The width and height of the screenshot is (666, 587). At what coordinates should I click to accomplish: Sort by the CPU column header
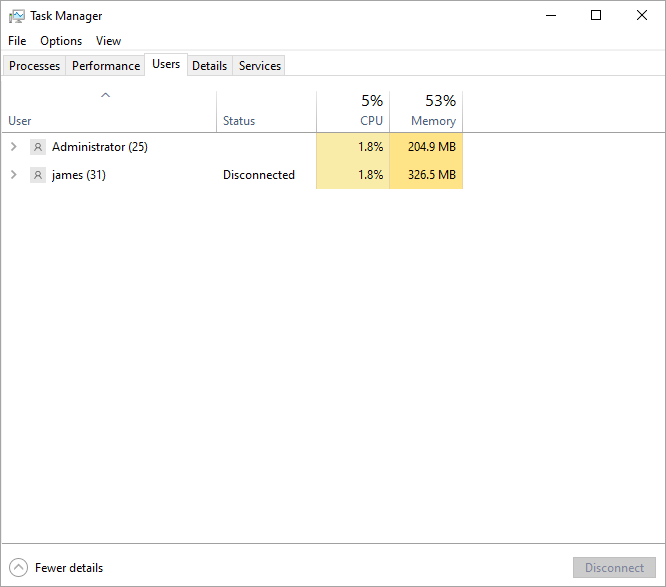point(353,111)
